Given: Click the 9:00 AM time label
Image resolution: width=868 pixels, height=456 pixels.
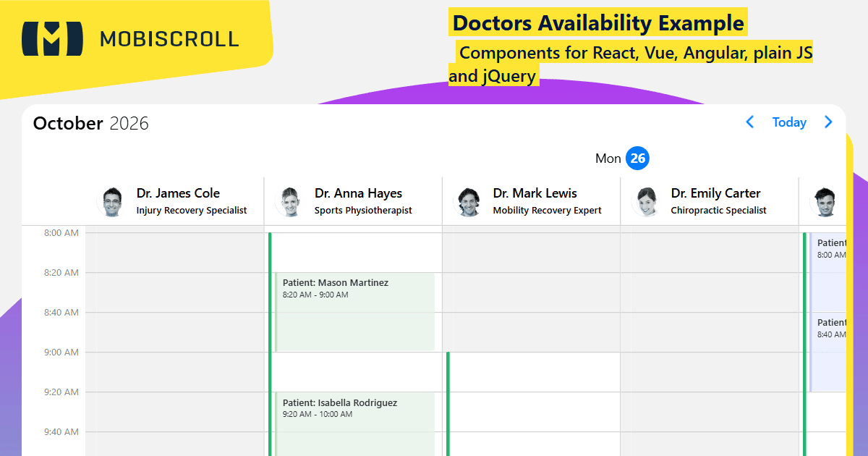Looking at the screenshot, I should point(61,352).
